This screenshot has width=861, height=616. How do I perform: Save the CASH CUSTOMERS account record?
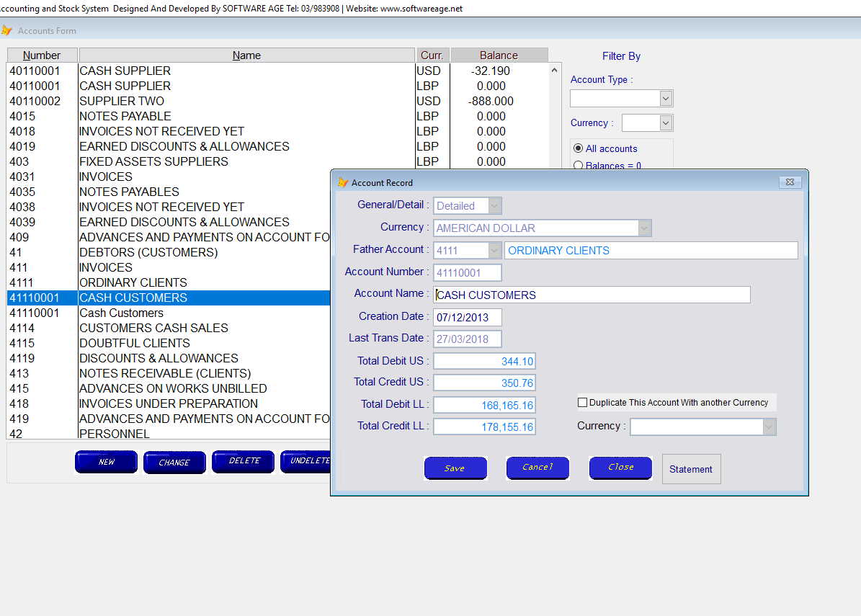click(455, 468)
